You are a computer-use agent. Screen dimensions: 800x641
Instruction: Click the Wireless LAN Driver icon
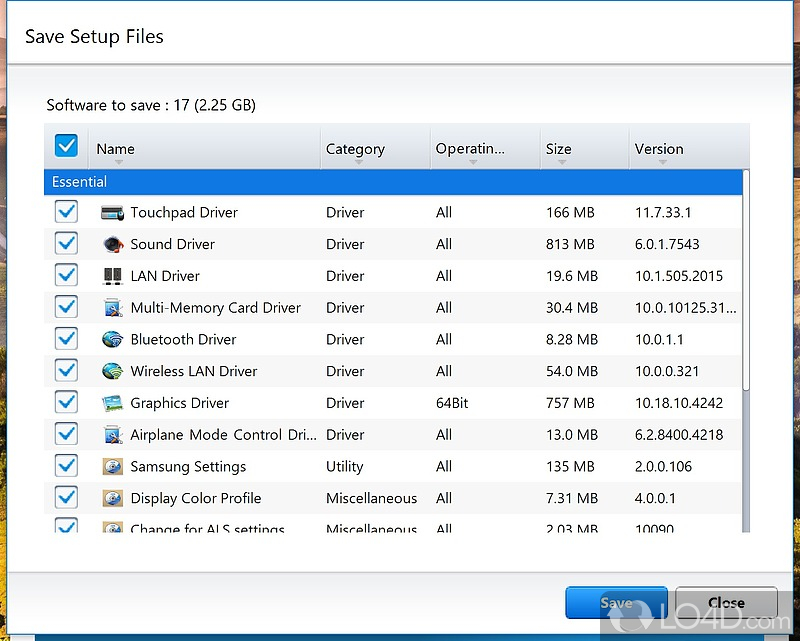click(112, 372)
